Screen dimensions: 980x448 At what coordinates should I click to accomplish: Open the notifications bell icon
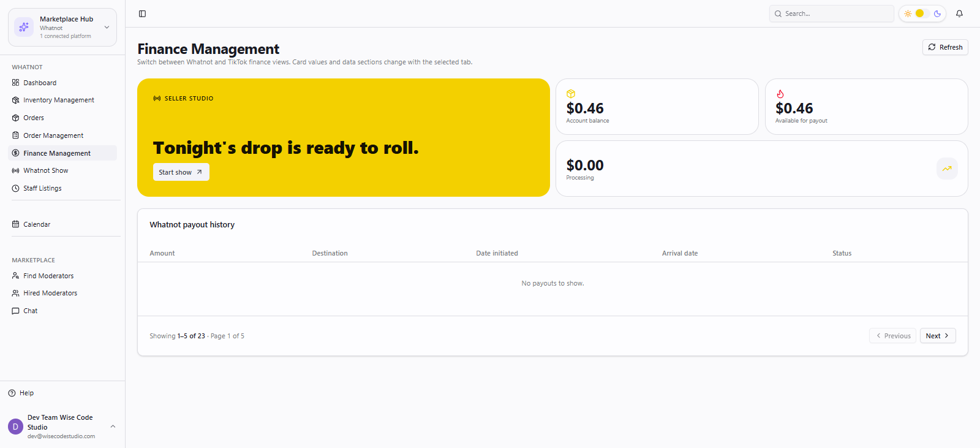(x=959, y=13)
